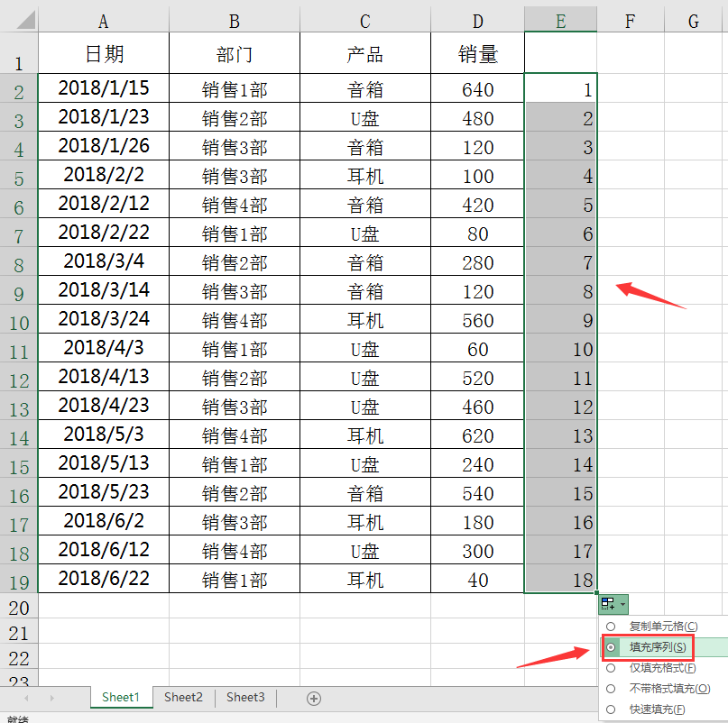Click the sales cell showing 300

pos(478,549)
